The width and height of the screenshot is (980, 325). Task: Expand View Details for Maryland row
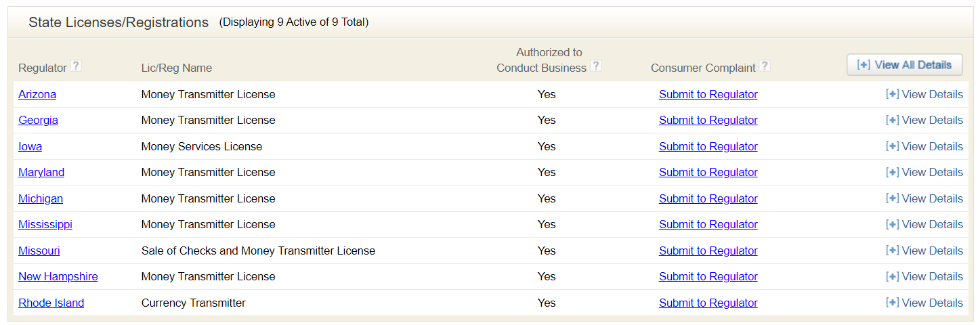point(924,172)
